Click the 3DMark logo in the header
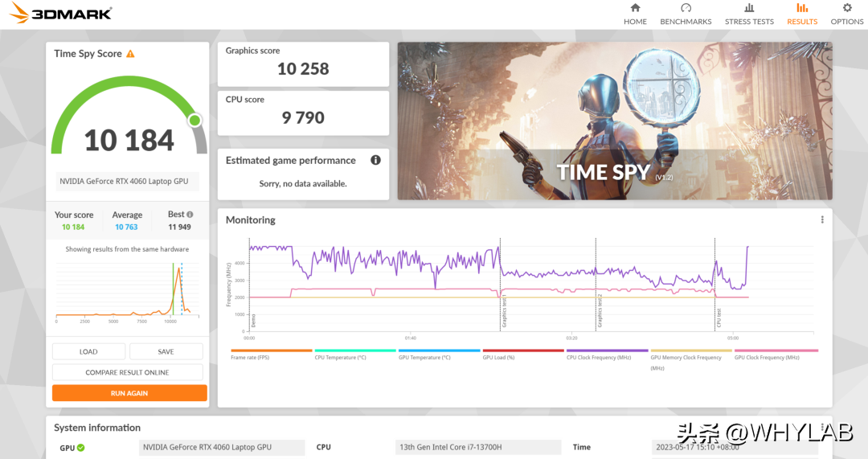The image size is (868, 459). (61, 13)
